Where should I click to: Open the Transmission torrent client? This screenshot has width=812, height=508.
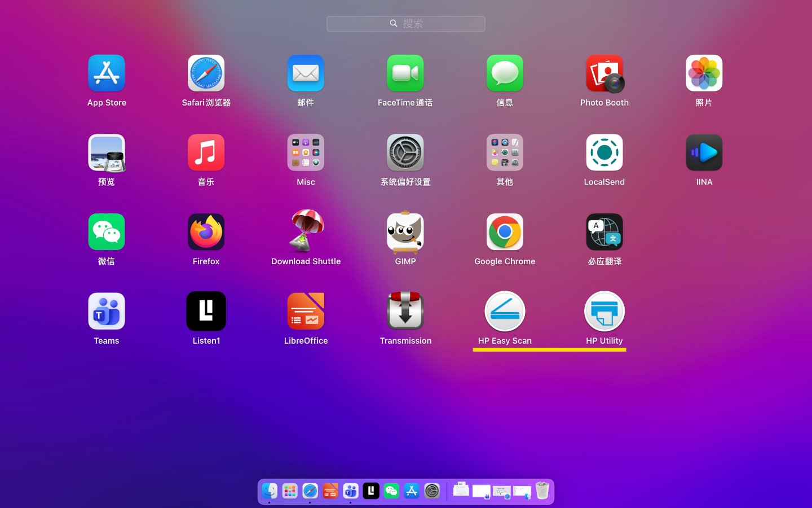(405, 311)
